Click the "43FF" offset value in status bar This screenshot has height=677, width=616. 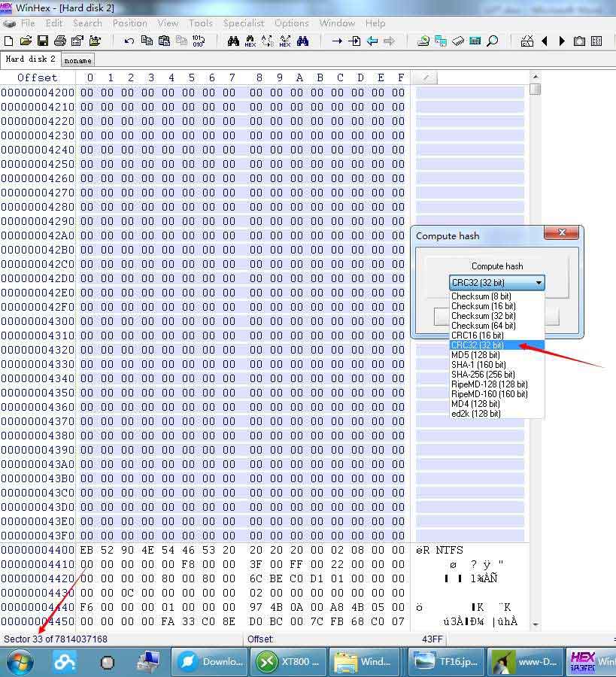tap(432, 639)
